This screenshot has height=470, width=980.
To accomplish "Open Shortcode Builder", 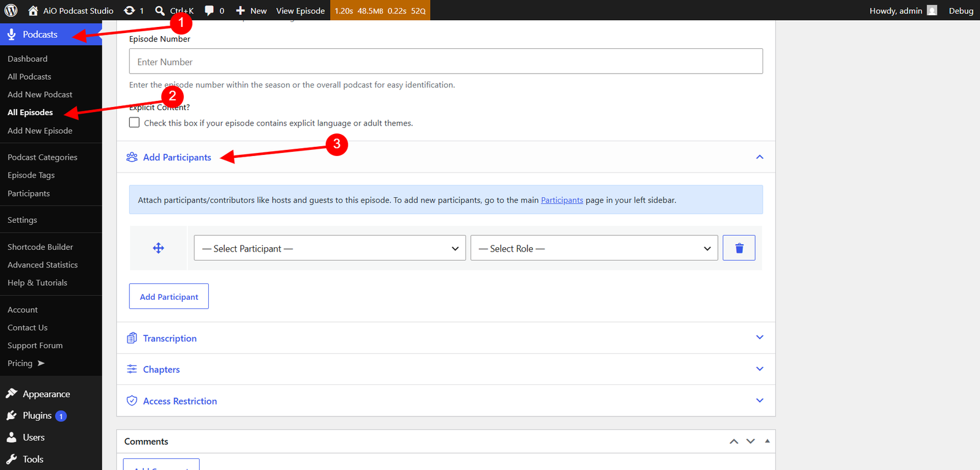I will click(40, 247).
